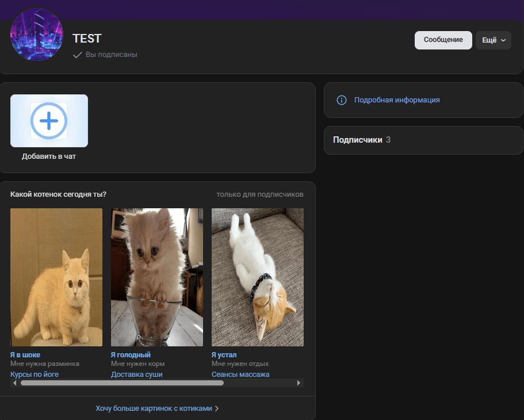Image resolution: width=524 pixels, height=420 pixels.
Task: Click Хочу больше картинок с котиками
Action: point(153,407)
